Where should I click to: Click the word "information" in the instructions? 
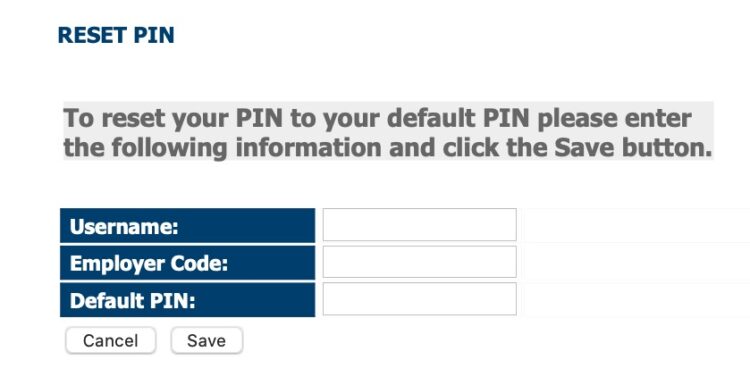pos(309,147)
